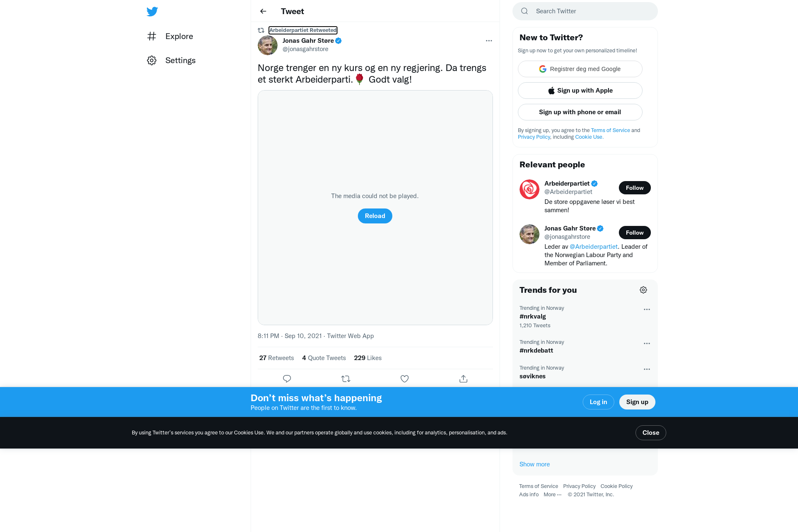Open the Show more trends link

[534, 464]
